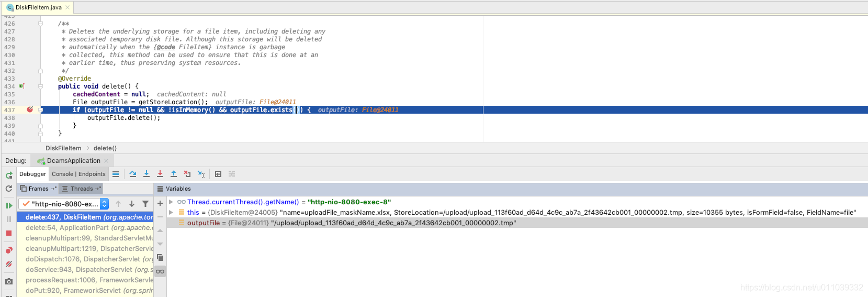Select frame processRequest:1006, FrameworkServlet
The height and width of the screenshot is (297, 868).
[85, 280]
